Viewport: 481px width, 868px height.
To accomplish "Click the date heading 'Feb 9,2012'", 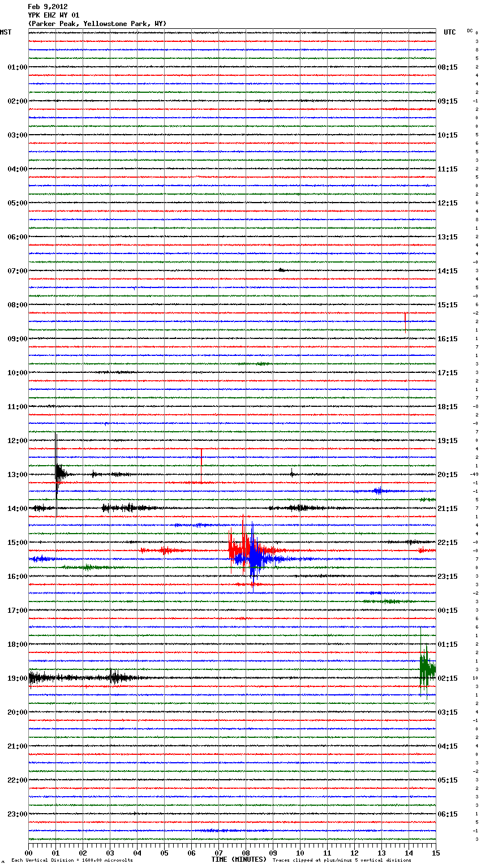I will point(48,7).
